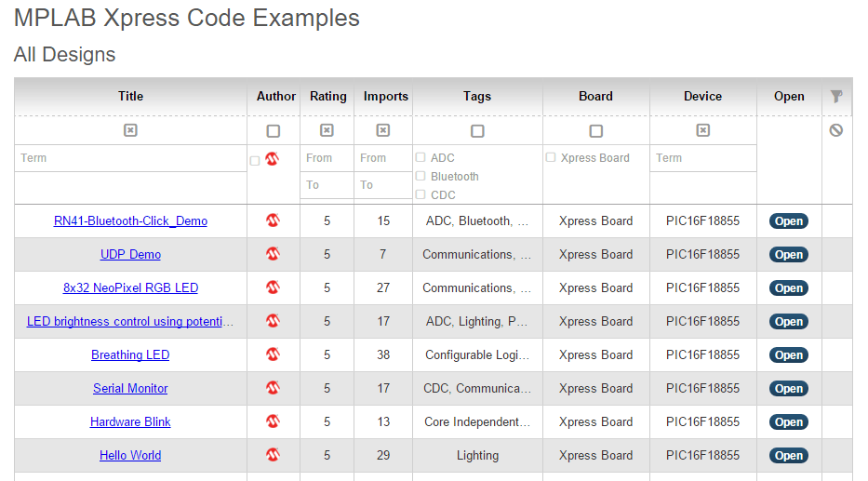Focus the Device Term filter field

tap(702, 158)
